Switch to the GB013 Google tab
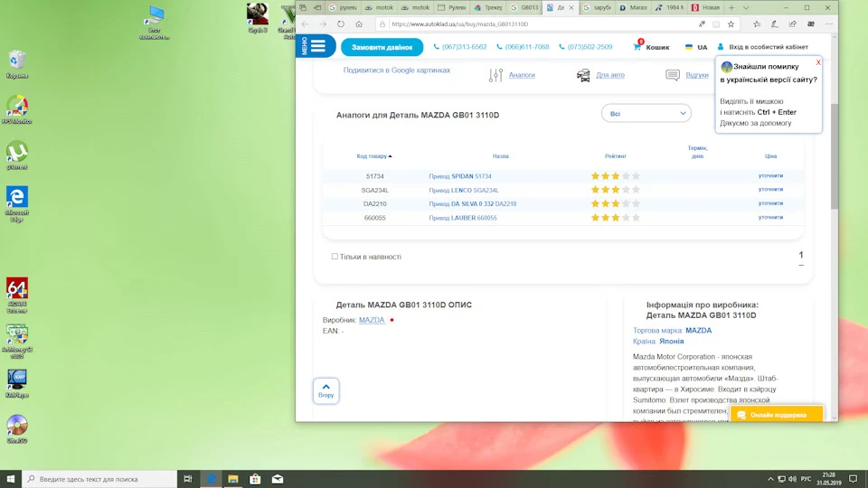This screenshot has width=868, height=488. point(524,8)
